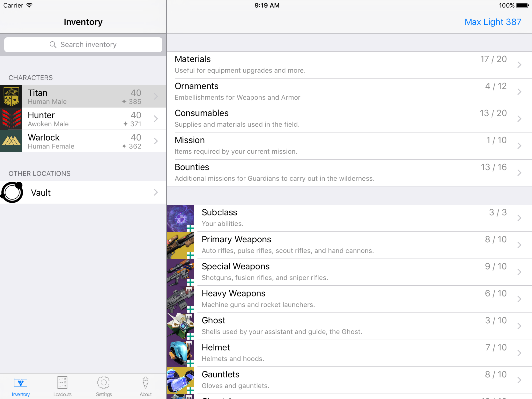Expand Mission row chevron

pyautogui.click(x=519, y=146)
